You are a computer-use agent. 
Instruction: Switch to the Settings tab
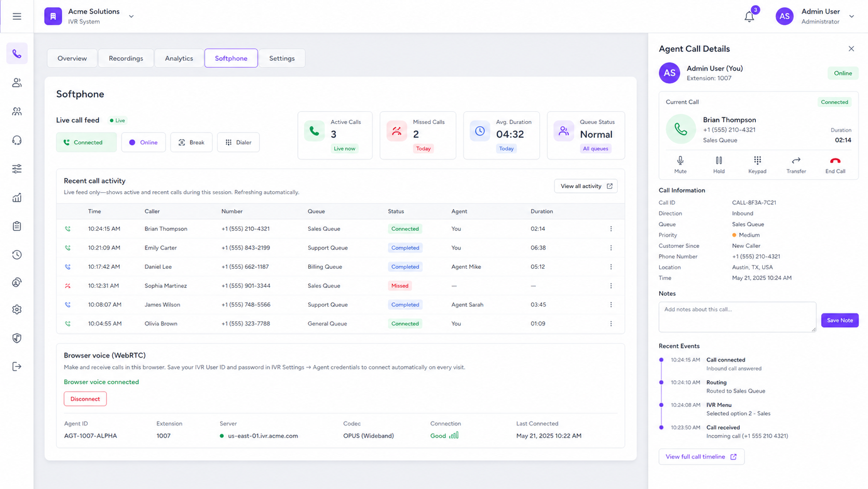(x=282, y=58)
